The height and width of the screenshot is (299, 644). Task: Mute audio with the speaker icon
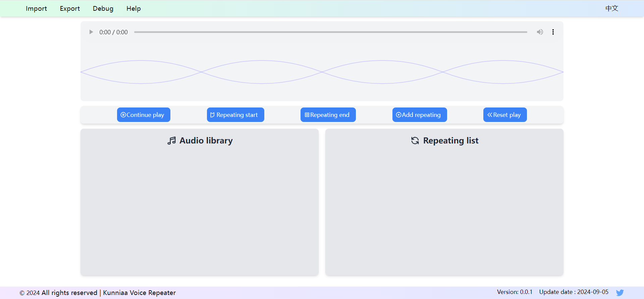540,32
